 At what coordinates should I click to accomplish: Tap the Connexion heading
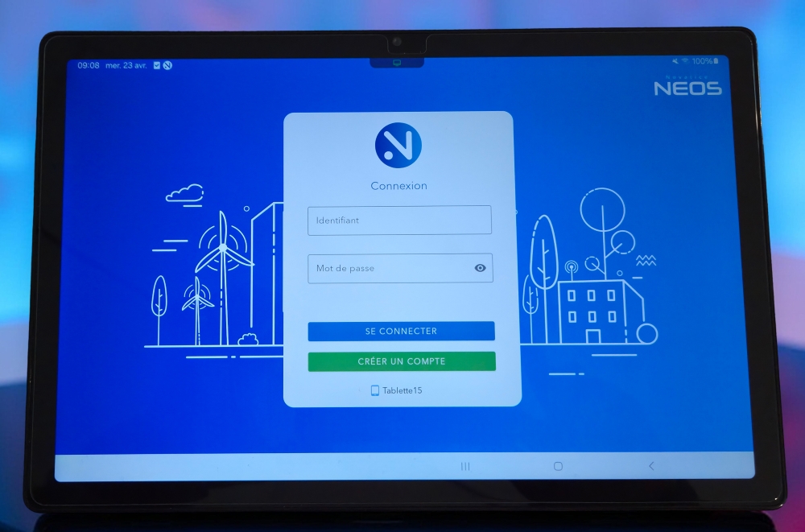[399, 186]
